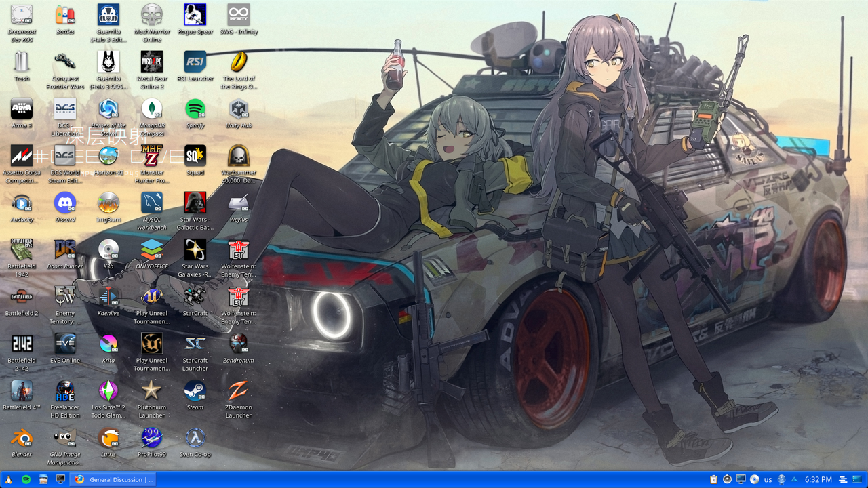Open the terminal launcher in the taskbar
868x488 pixels.
pos(60,480)
